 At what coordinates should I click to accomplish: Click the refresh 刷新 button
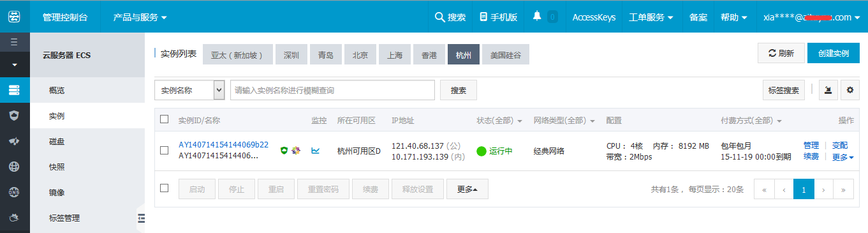(781, 54)
